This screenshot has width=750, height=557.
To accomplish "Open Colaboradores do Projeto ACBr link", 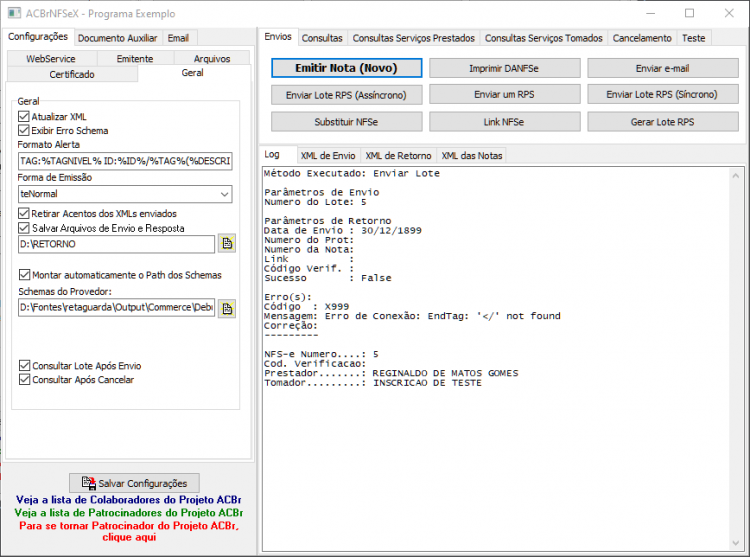I will coord(128,500).
